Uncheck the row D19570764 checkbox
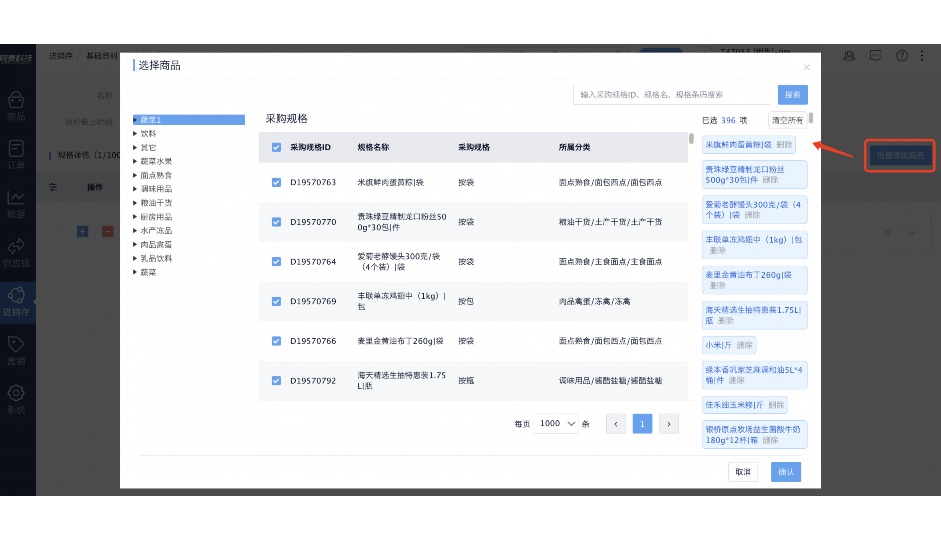Image resolution: width=941 pixels, height=540 pixels. point(276,262)
